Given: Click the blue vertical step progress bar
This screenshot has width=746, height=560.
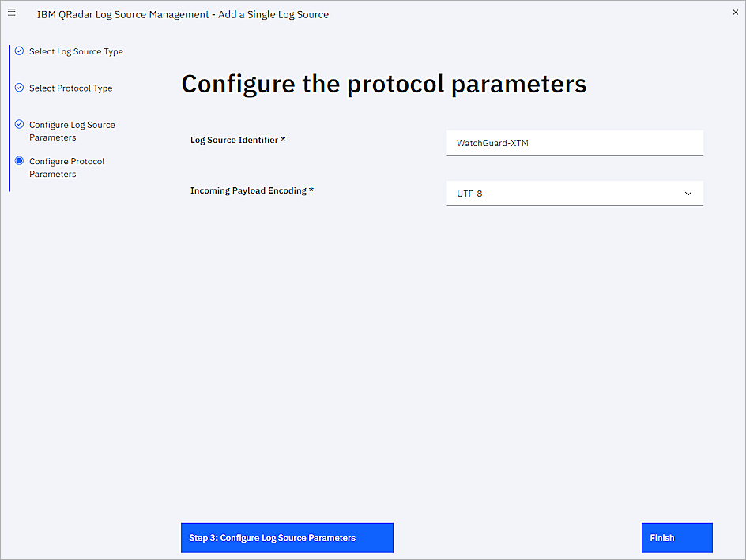Looking at the screenshot, I should click(x=9, y=118).
